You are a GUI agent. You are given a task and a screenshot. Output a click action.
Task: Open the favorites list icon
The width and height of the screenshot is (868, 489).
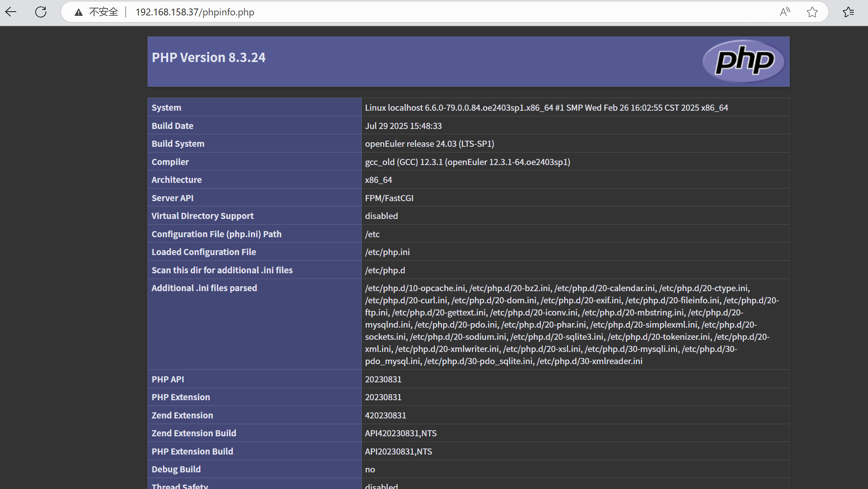pyautogui.click(x=848, y=12)
